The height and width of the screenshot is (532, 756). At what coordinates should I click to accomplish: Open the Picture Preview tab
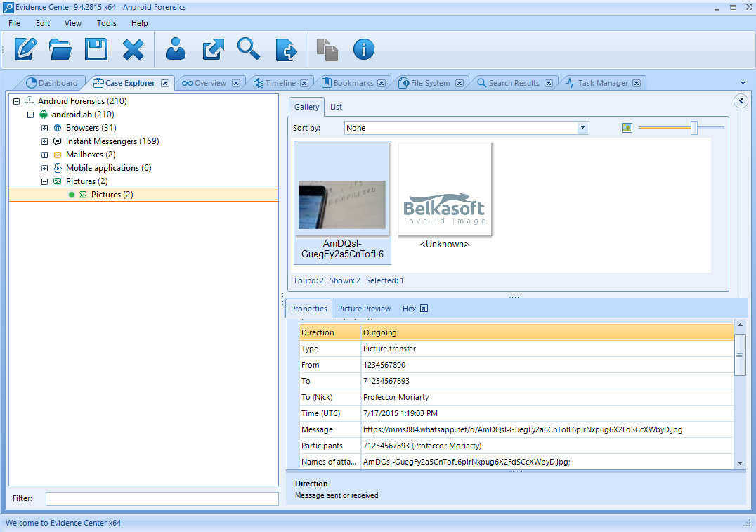point(364,309)
